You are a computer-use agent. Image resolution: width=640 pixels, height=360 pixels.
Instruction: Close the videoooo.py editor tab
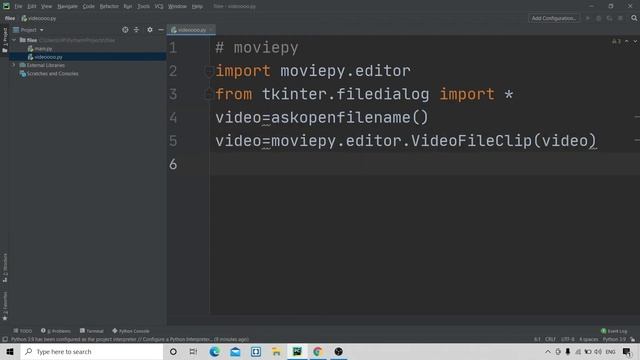[211, 29]
